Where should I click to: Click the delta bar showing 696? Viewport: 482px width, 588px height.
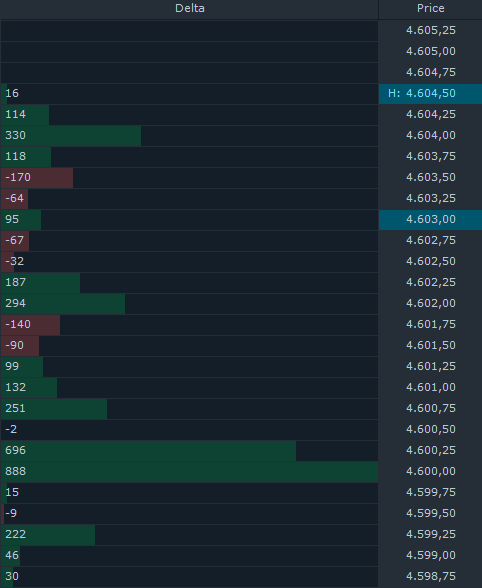(x=148, y=450)
